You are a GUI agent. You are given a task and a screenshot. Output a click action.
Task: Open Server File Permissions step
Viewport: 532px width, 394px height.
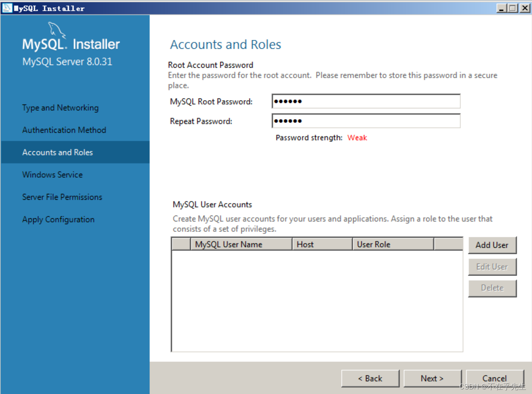[x=62, y=197]
